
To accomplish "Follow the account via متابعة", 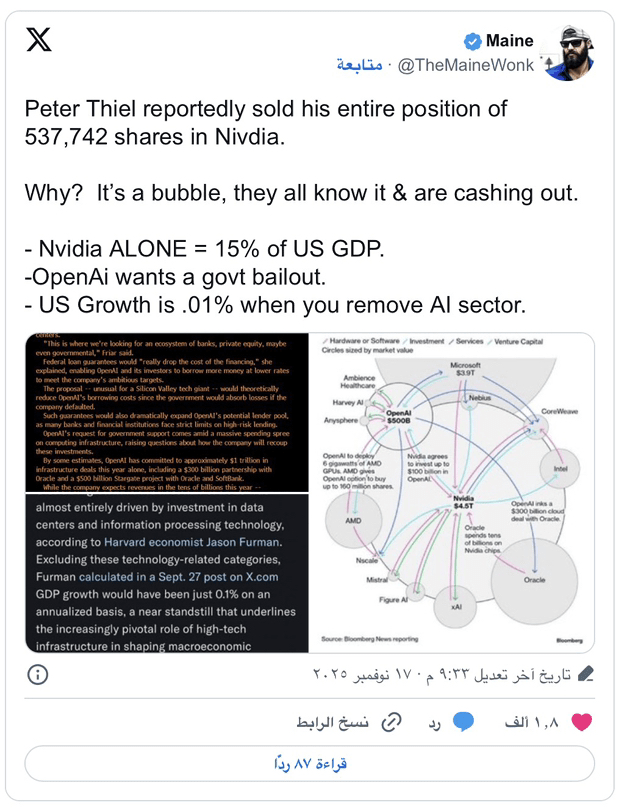I will point(361,66).
